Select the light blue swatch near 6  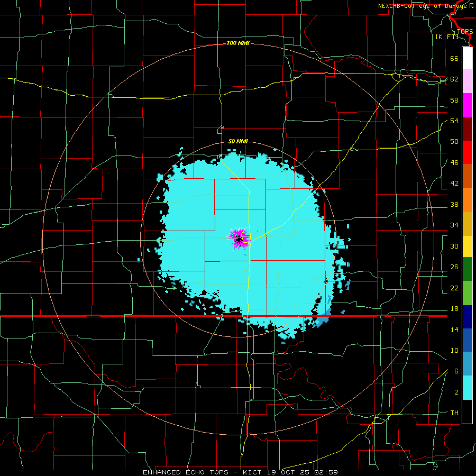(x=467, y=364)
